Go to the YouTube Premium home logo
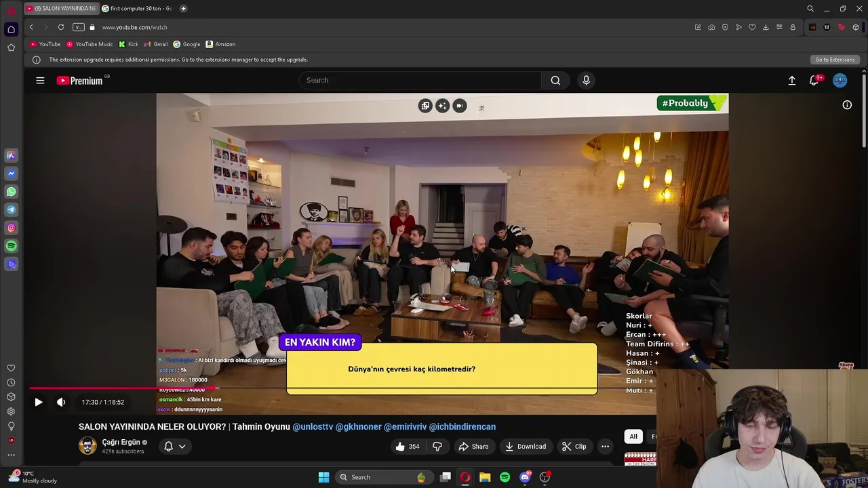 coord(80,80)
